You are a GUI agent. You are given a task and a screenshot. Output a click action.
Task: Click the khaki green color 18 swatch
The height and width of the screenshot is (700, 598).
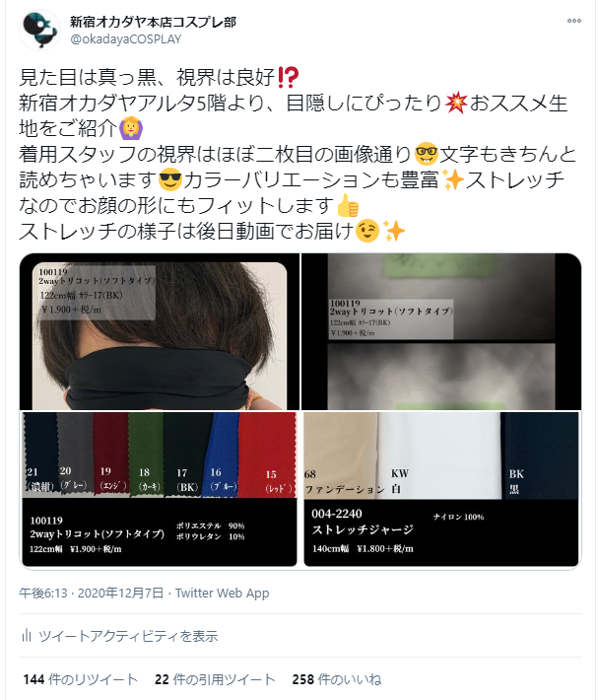pos(146,454)
